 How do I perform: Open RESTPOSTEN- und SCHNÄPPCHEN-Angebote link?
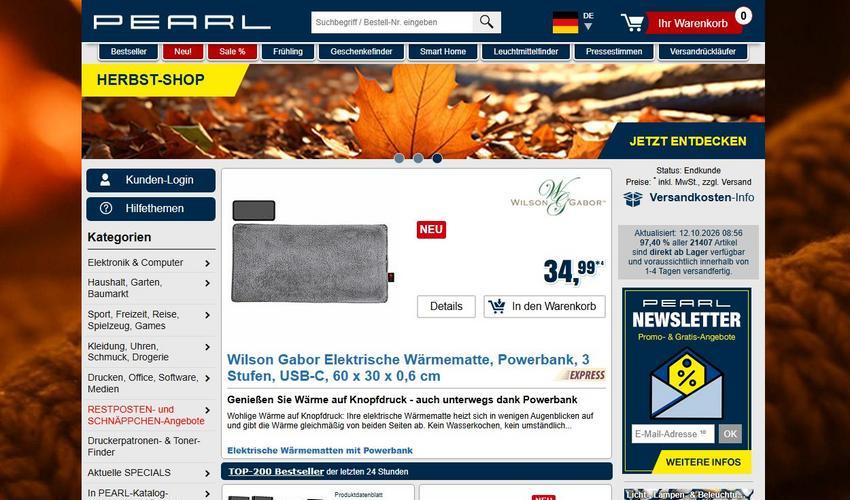[x=146, y=415]
